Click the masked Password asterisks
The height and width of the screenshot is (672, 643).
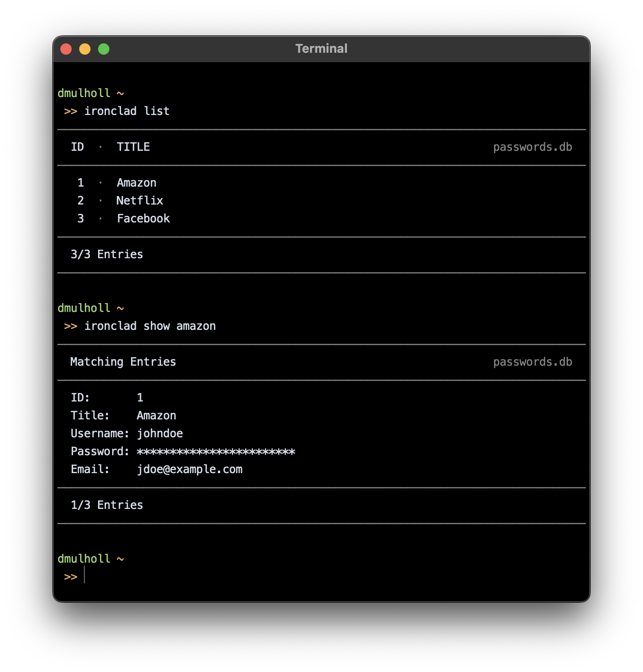click(x=215, y=451)
